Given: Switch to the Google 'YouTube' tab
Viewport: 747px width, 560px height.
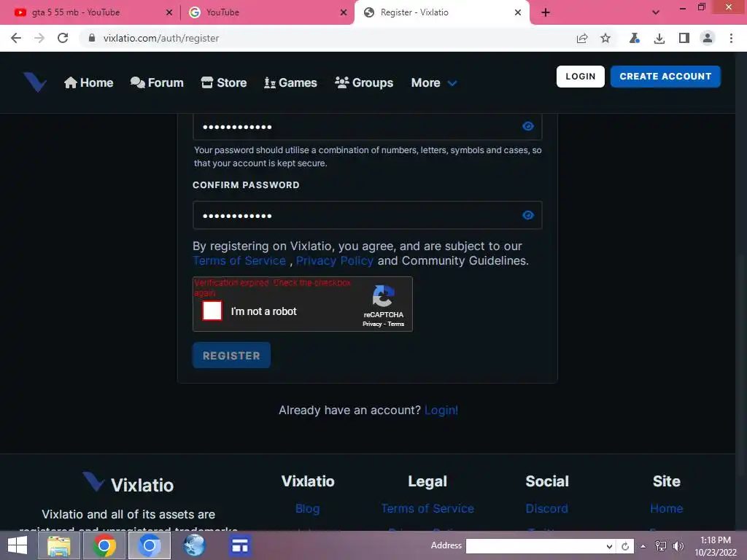Looking at the screenshot, I should click(x=267, y=12).
